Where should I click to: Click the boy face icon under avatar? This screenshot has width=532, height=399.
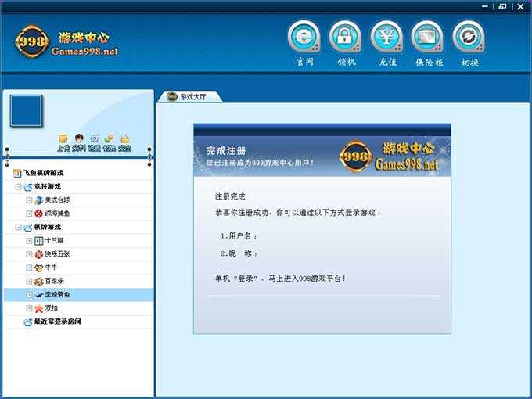(x=79, y=138)
